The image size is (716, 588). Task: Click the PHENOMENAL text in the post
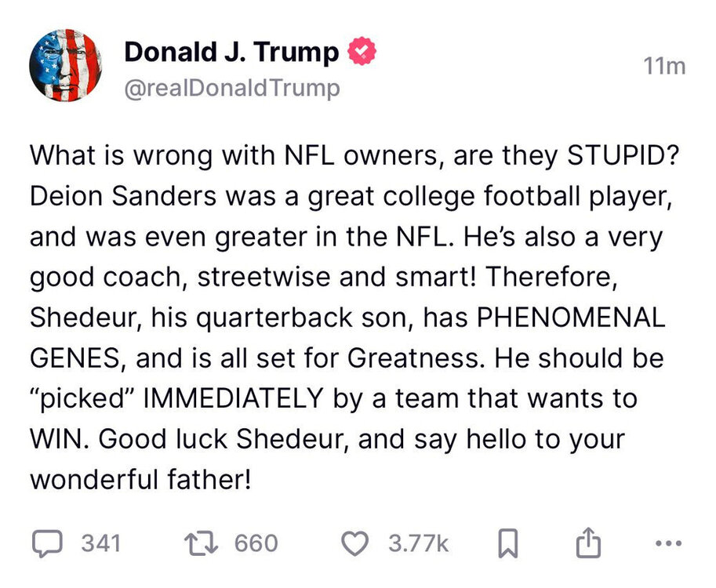coord(571,318)
